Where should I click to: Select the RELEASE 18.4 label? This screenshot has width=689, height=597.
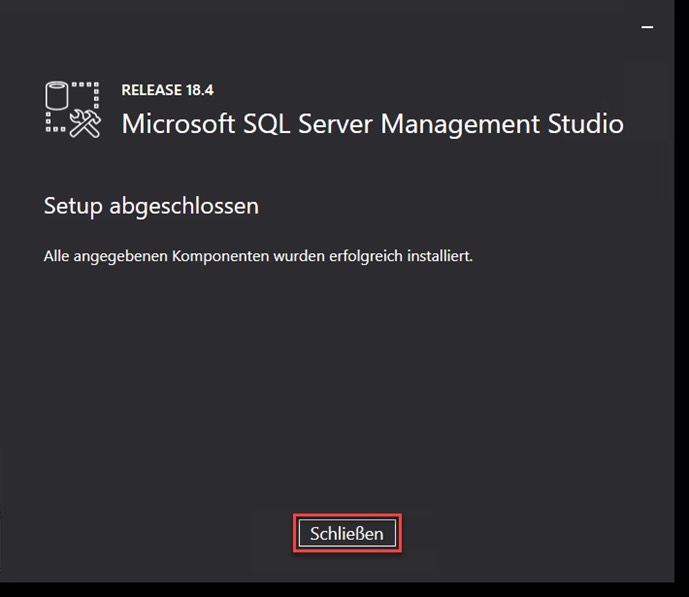167,90
